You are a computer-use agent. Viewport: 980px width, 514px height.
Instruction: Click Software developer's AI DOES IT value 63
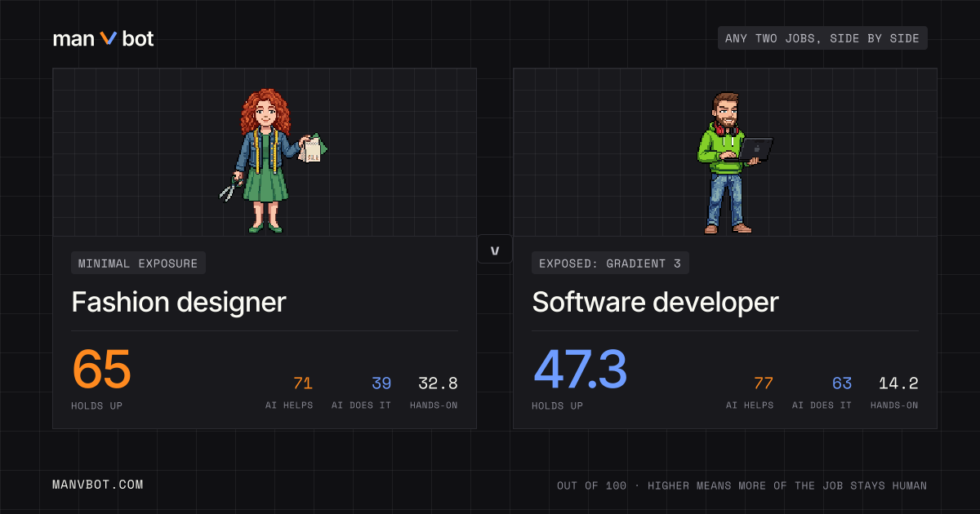(x=842, y=383)
